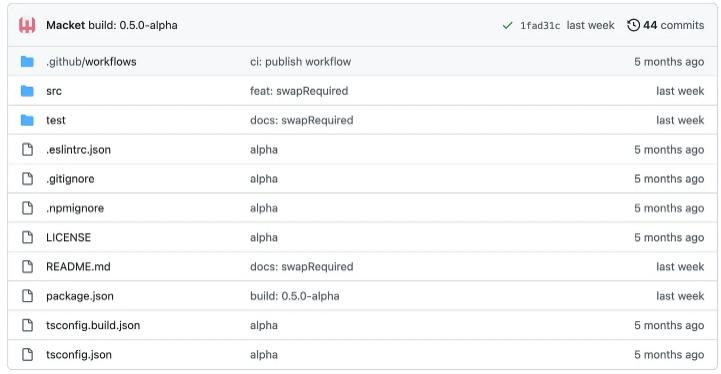Click the README.md file icon
721x374 pixels.
28,267
